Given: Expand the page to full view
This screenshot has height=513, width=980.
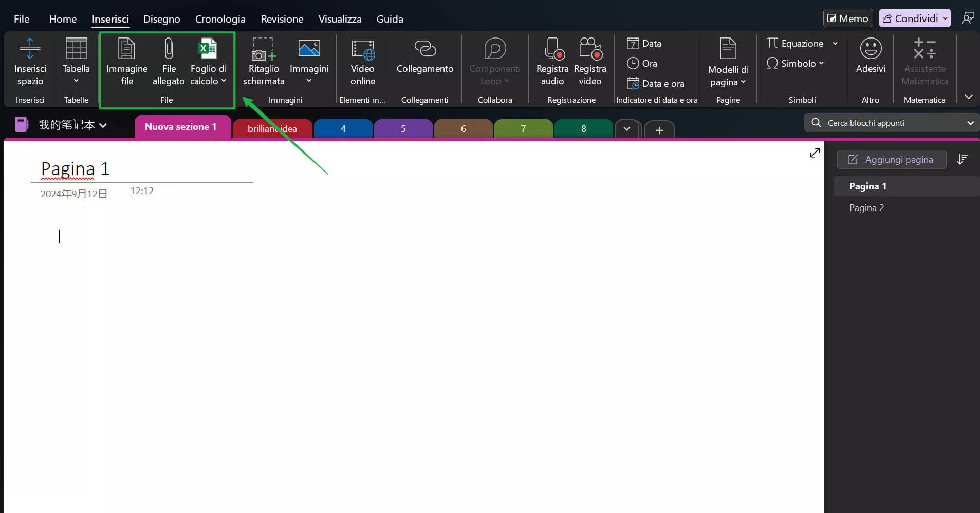Looking at the screenshot, I should point(815,153).
